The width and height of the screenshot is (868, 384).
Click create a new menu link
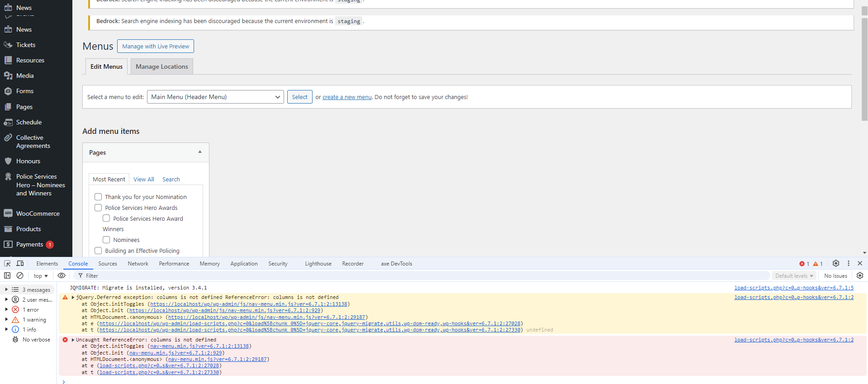pyautogui.click(x=347, y=97)
